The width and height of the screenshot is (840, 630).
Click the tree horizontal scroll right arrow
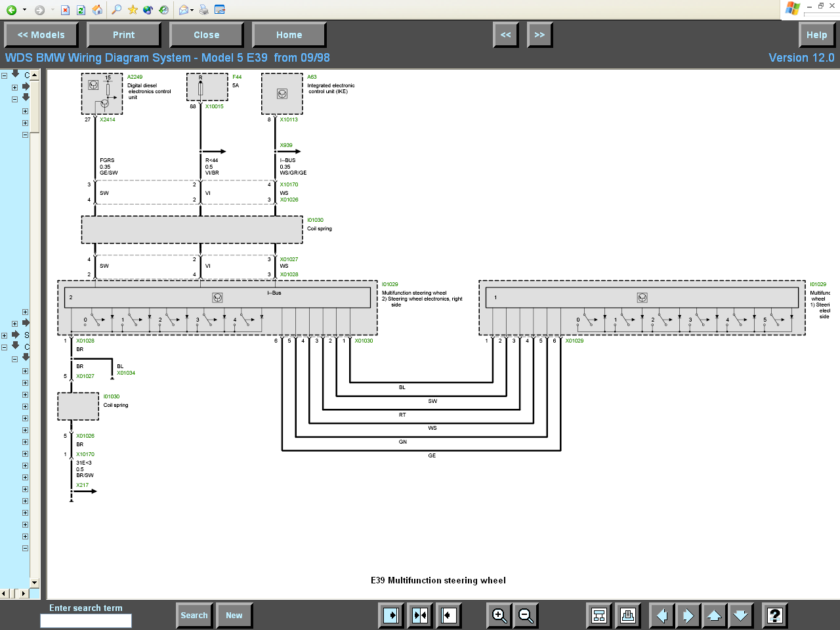(24, 593)
